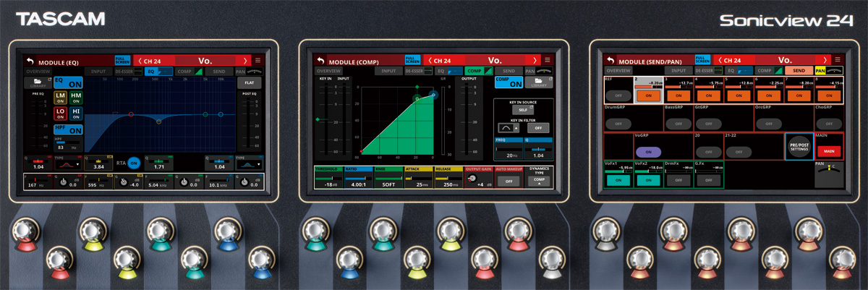Open OVERVIEW tab on EQ screen
Screen dimensions: 868x290
click(38, 72)
